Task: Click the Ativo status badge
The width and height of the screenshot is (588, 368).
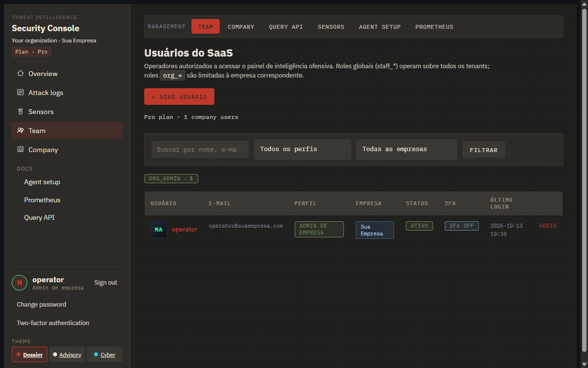Action: (x=419, y=226)
